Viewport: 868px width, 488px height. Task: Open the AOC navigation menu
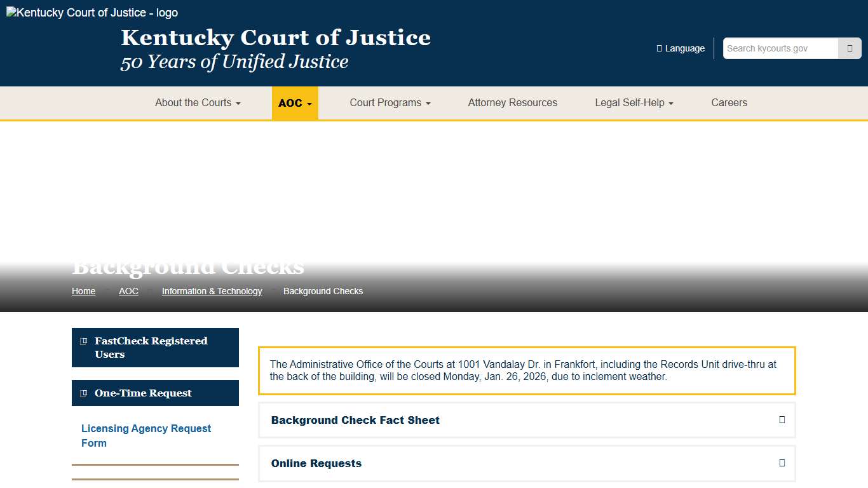click(295, 102)
